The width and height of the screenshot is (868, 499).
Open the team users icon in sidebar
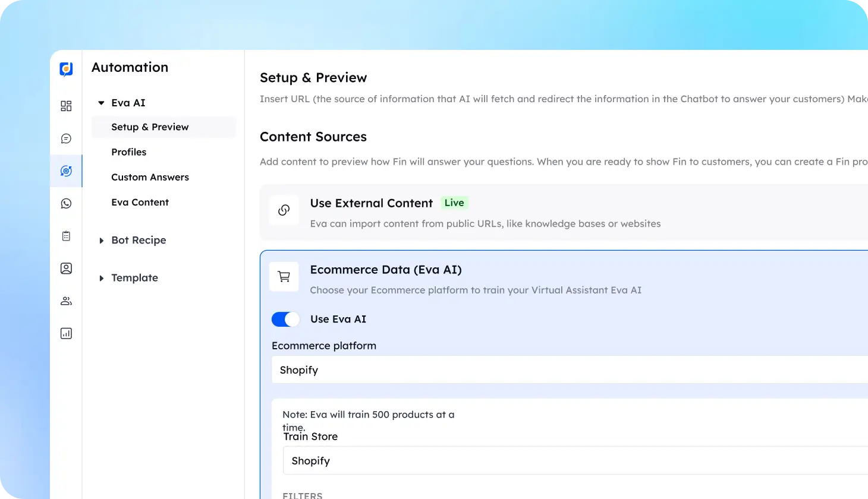click(66, 301)
